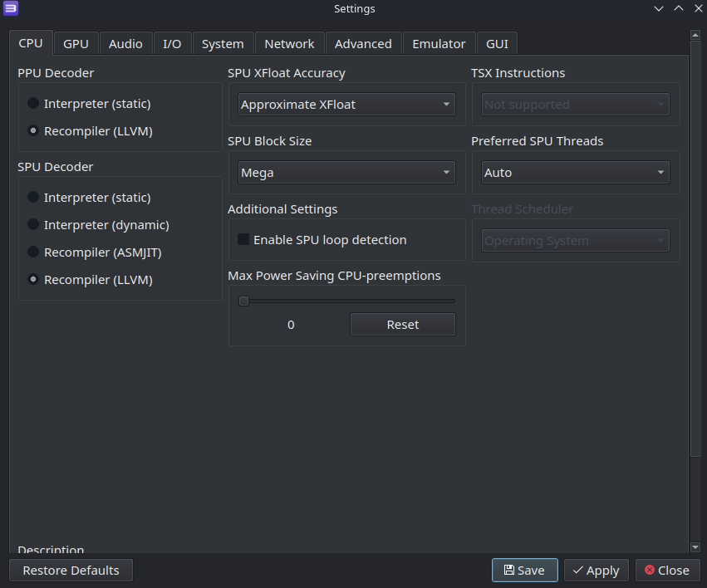This screenshot has width=707, height=588.
Task: Click the scrollbar up arrow
Action: [x=695, y=35]
